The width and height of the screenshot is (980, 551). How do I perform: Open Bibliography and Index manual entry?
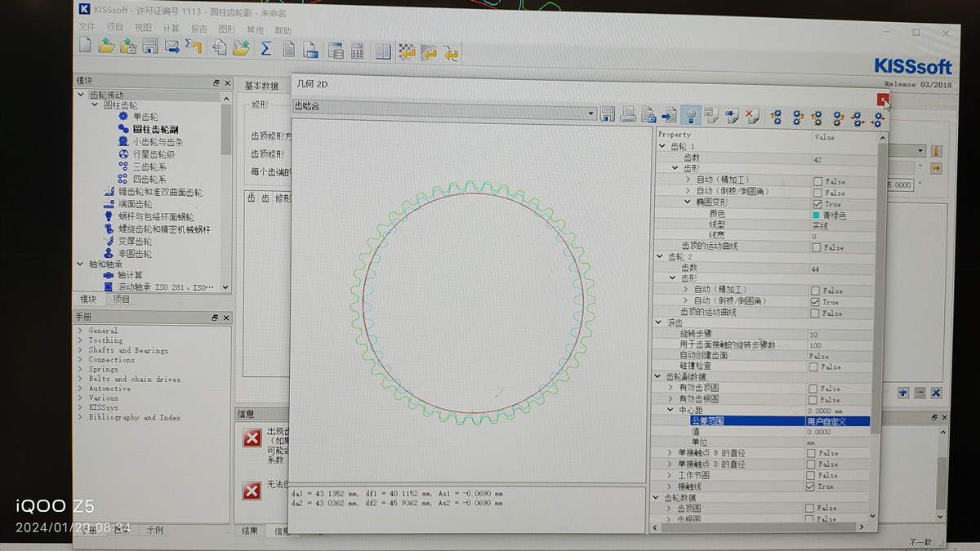point(135,417)
